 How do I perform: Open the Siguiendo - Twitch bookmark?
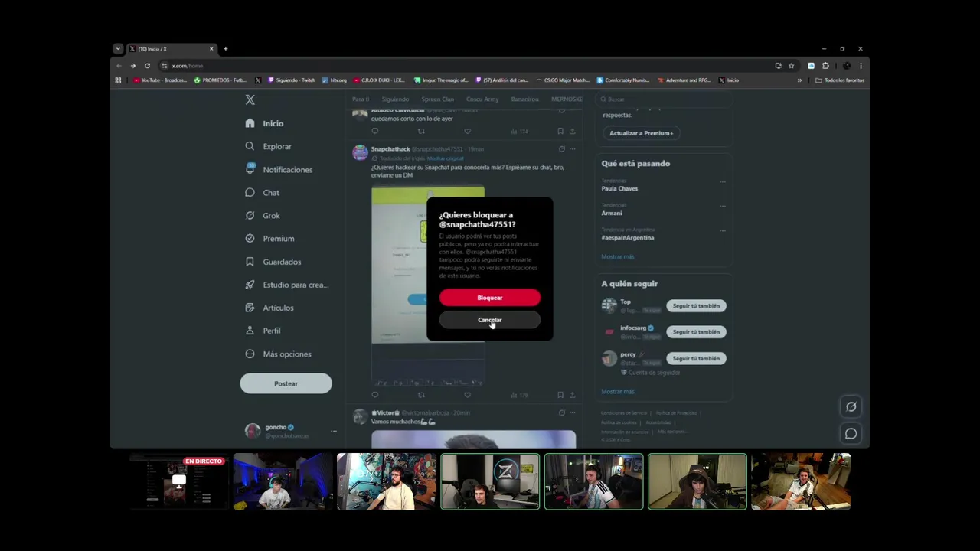[x=291, y=80]
